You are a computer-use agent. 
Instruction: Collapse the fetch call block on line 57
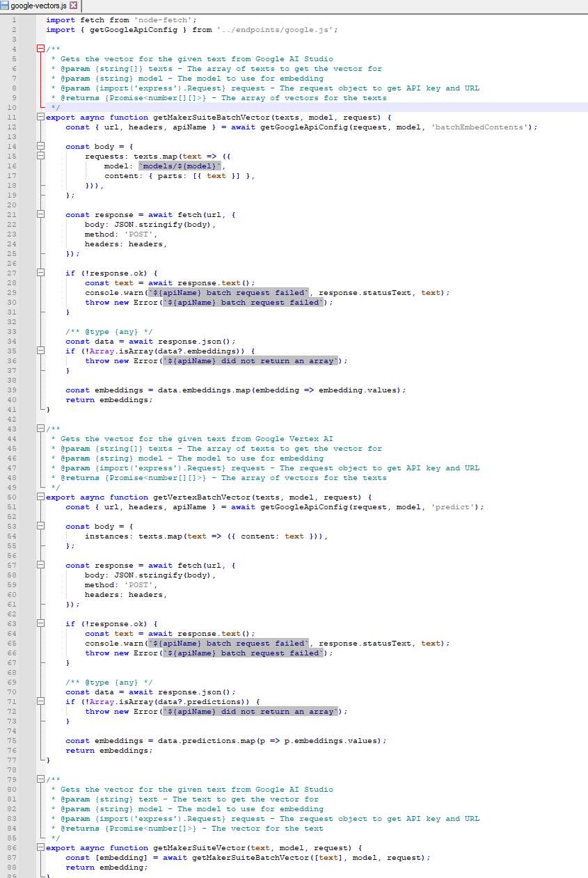tap(40, 565)
